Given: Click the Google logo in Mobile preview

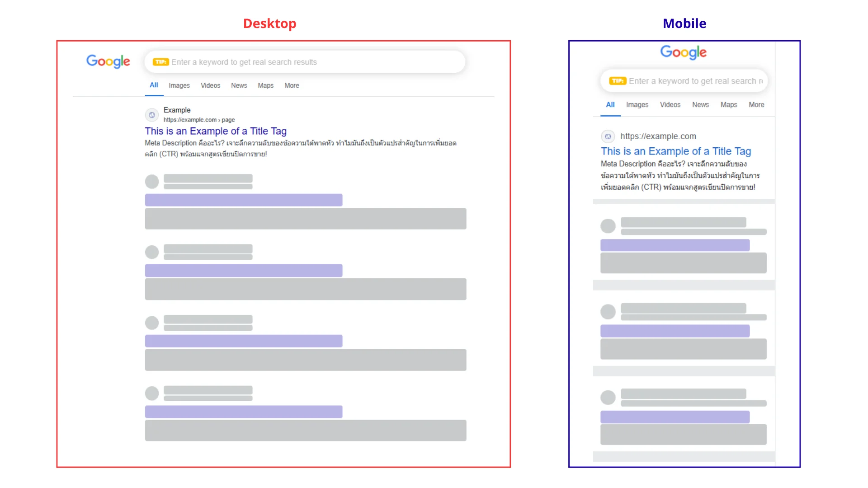Looking at the screenshot, I should pos(683,52).
